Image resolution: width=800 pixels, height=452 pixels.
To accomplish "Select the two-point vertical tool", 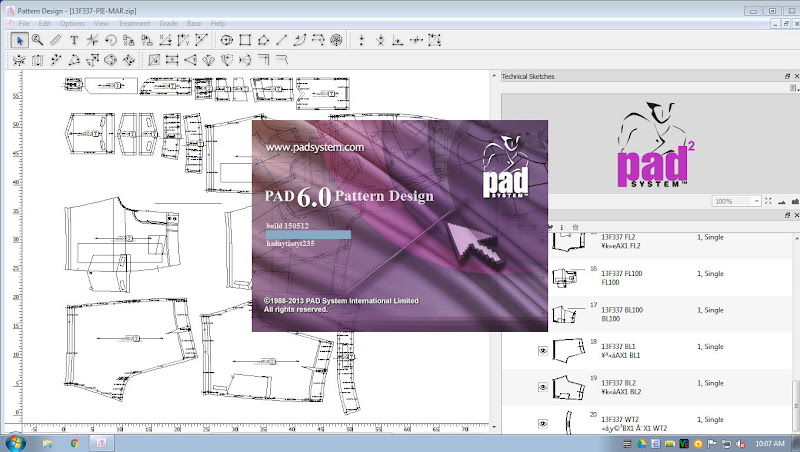I will [x=362, y=40].
